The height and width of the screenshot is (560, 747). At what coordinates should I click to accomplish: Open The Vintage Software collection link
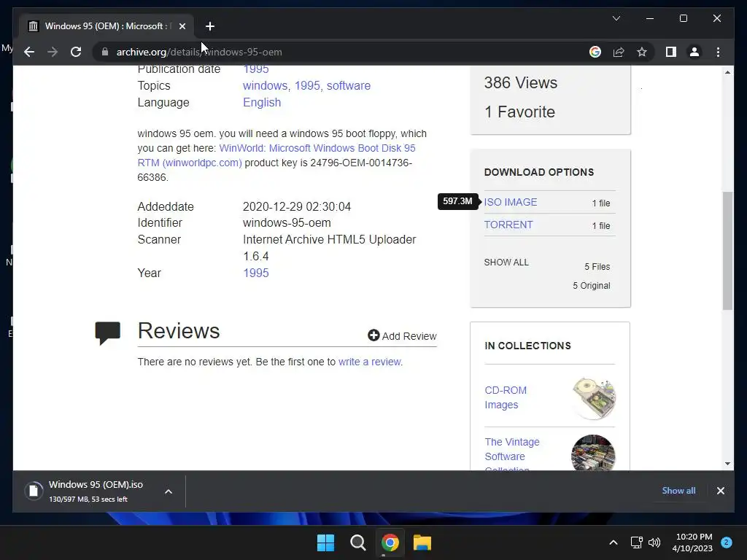[511, 455]
